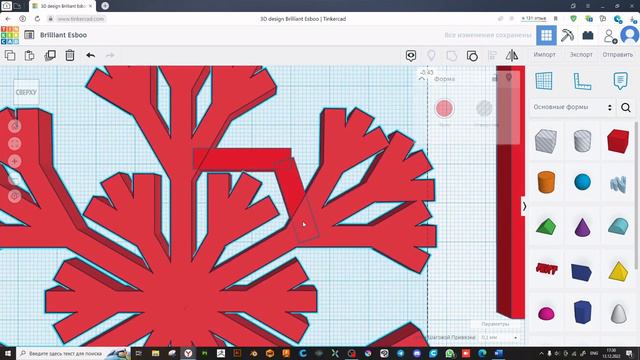Click the Fit all in view button
Viewport: 640px width, 360px height.
[x=15, y=144]
